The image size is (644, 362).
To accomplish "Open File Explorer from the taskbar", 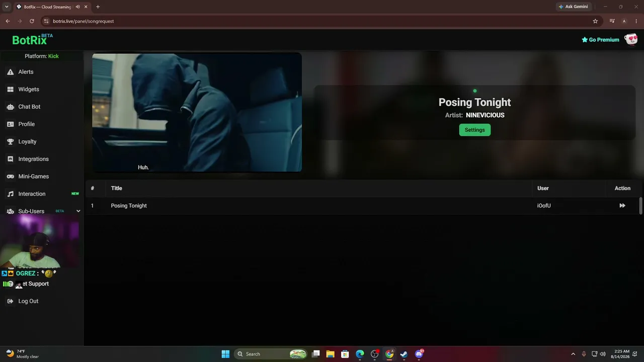I will tap(330, 354).
